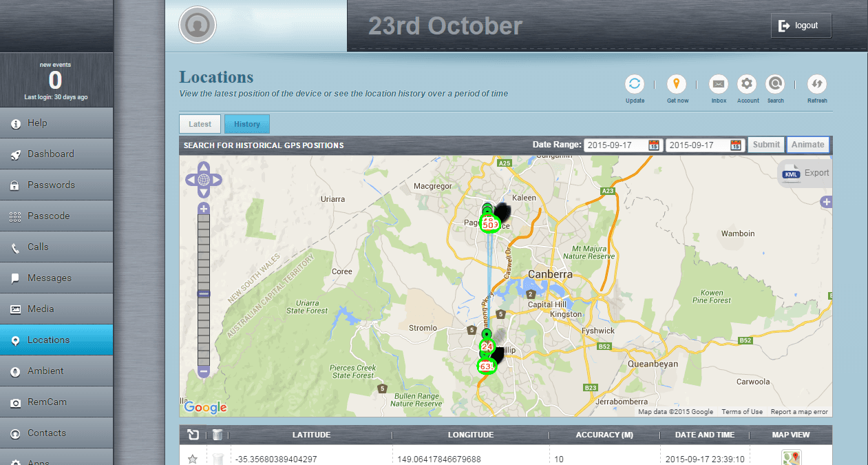Open Passwords in the sidebar
This screenshot has width=868, height=465.
pyautogui.click(x=56, y=185)
